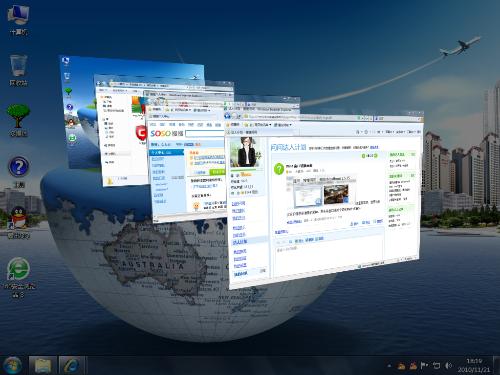Open the green tree desktop shortcut
The image size is (500, 375).
pos(18,120)
